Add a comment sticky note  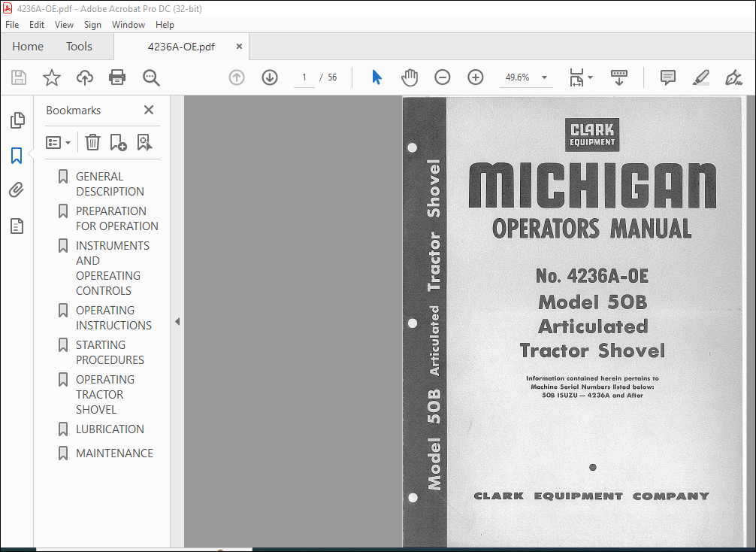click(x=668, y=77)
